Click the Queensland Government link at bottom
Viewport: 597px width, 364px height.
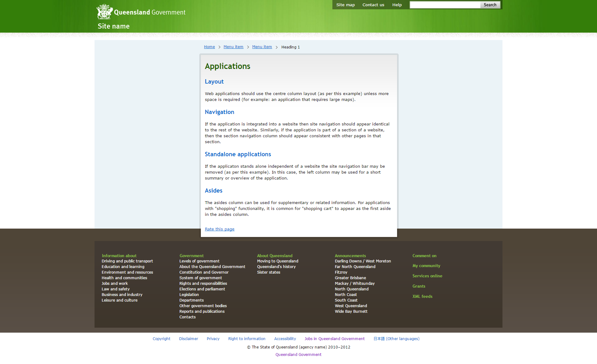pyautogui.click(x=298, y=355)
